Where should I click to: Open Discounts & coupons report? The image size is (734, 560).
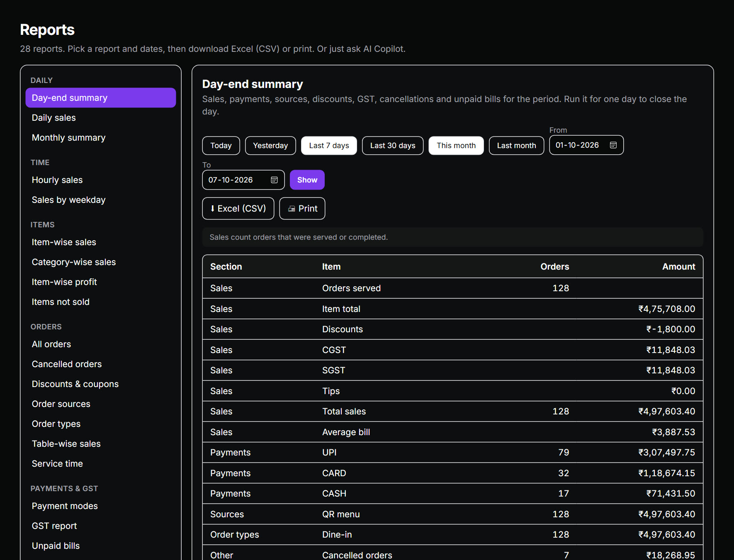(101, 384)
